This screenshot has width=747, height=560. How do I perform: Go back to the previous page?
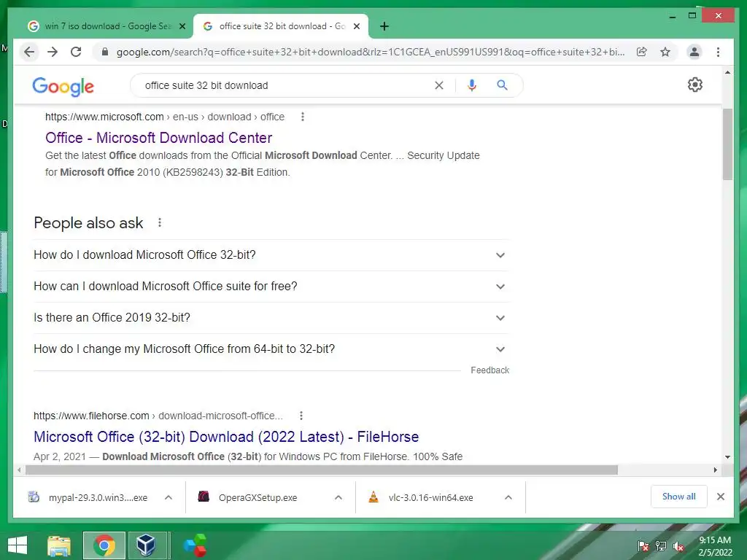tap(29, 52)
